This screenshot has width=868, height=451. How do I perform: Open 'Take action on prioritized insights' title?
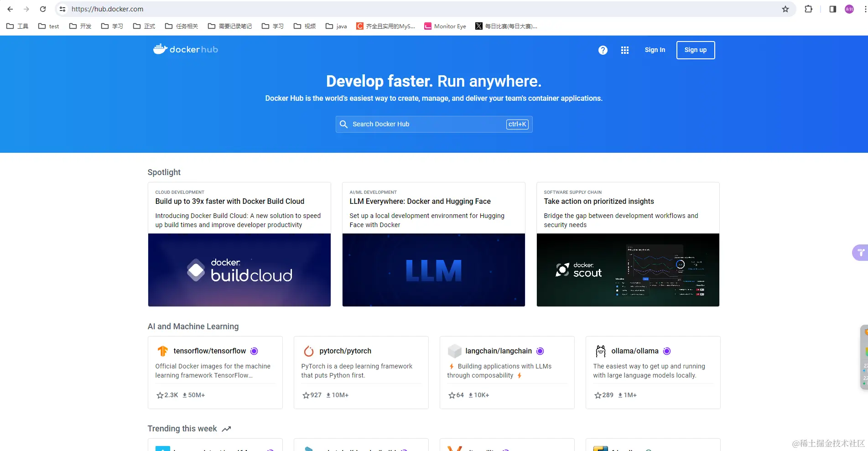point(599,202)
